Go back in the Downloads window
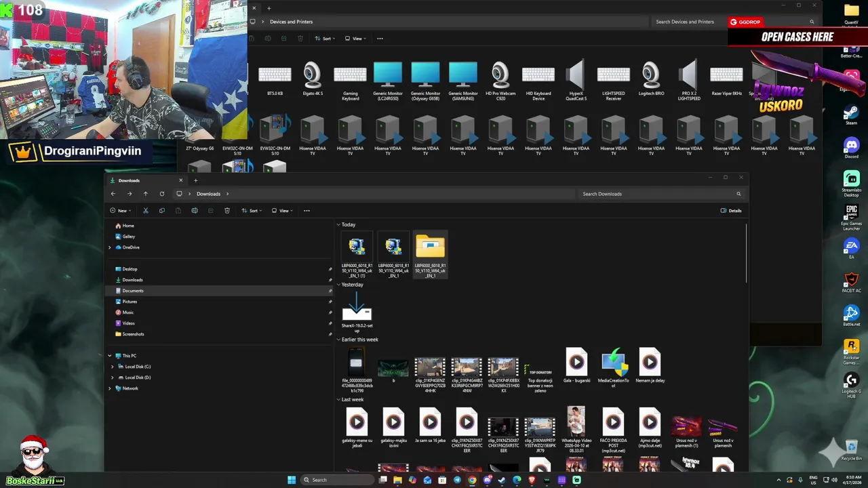 point(113,194)
